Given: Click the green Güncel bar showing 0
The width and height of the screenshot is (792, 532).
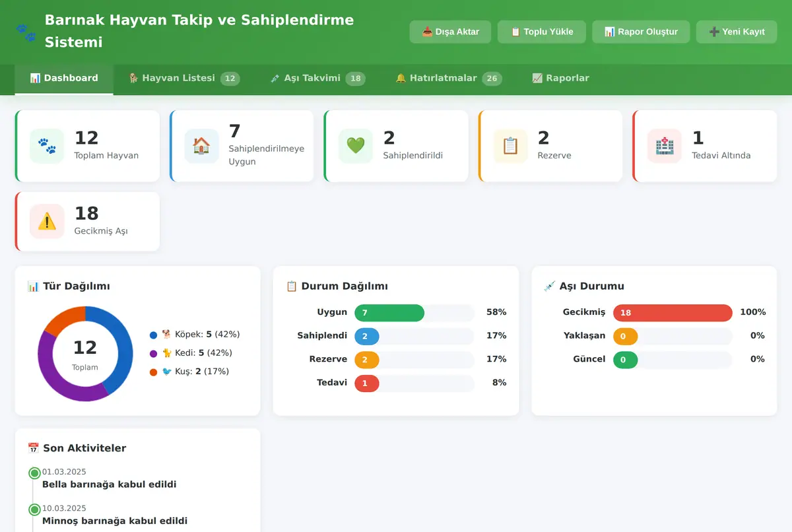Looking at the screenshot, I should (626, 360).
